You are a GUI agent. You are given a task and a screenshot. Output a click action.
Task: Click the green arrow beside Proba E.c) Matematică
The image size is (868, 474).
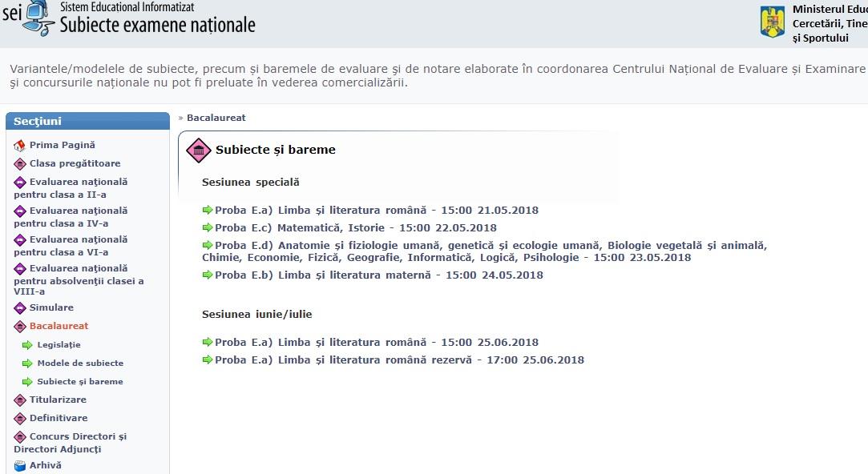coord(208,228)
